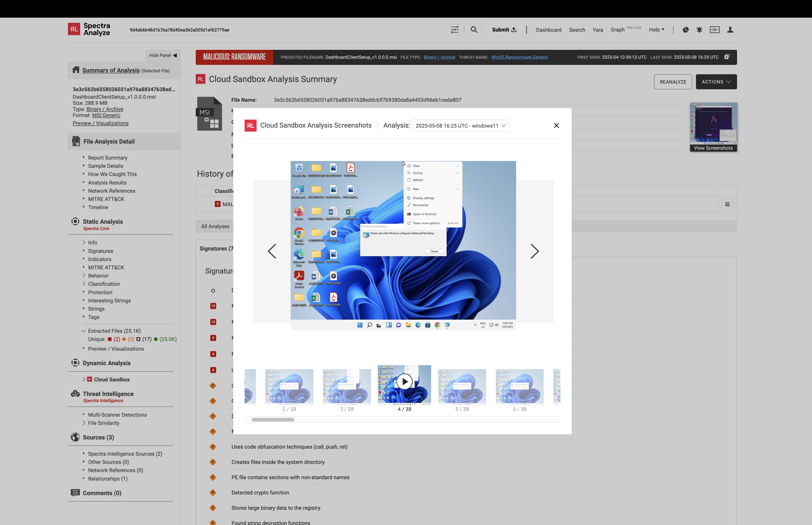Open the notifications bell icon

click(699, 30)
